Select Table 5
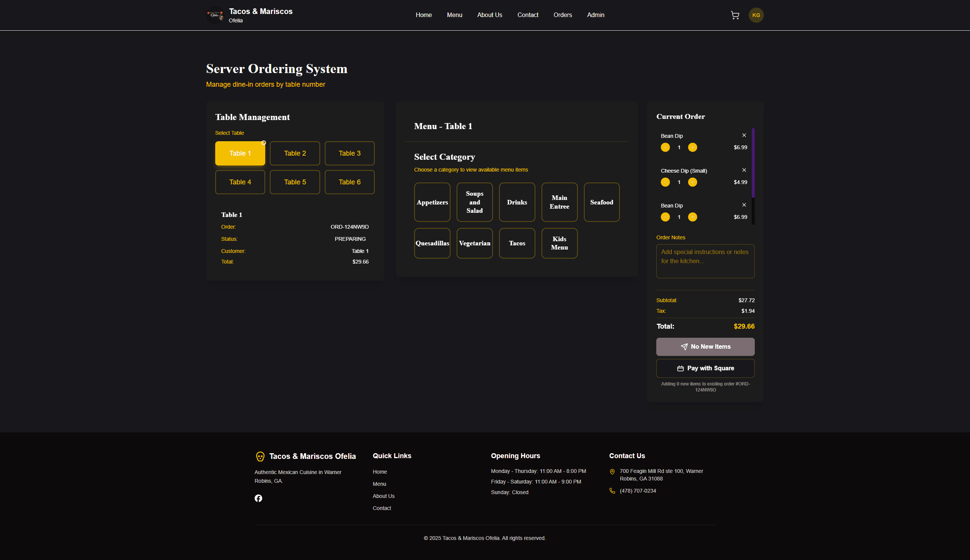This screenshot has width=970, height=560. click(x=294, y=182)
